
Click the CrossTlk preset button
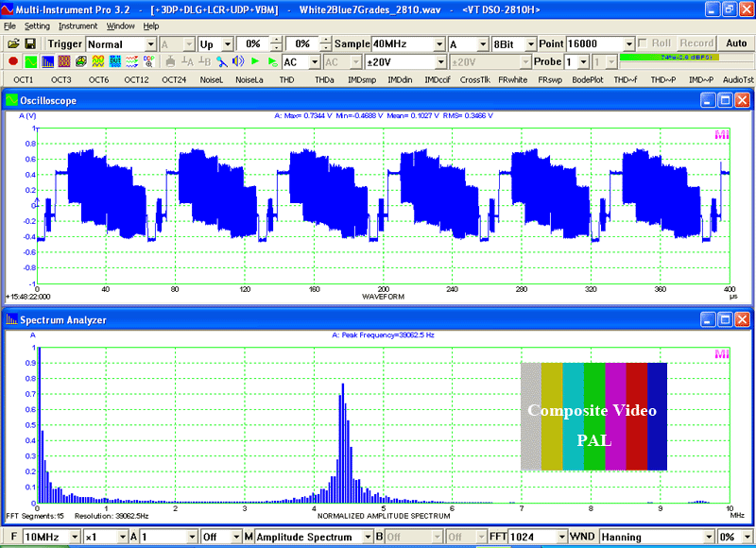[475, 79]
